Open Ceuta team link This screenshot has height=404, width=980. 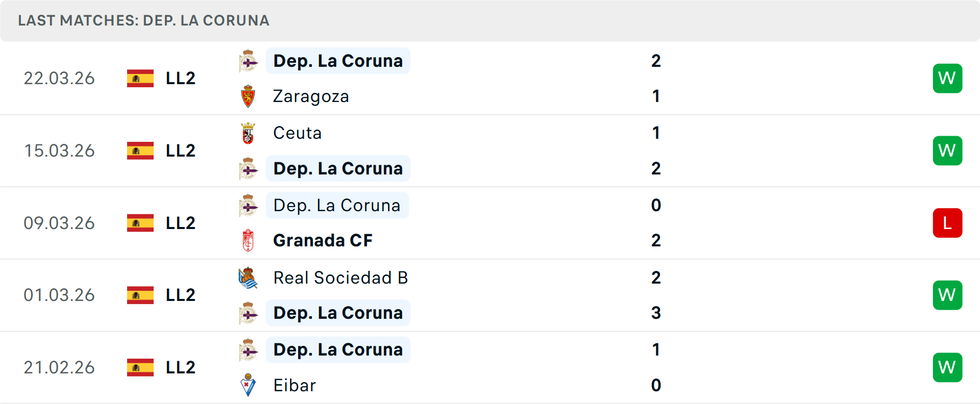tap(297, 133)
